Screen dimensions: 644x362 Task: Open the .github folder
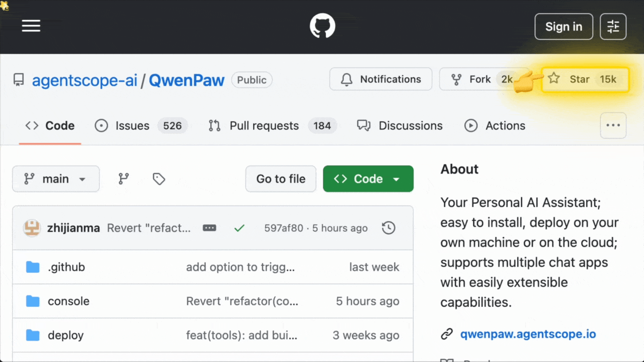tap(66, 267)
